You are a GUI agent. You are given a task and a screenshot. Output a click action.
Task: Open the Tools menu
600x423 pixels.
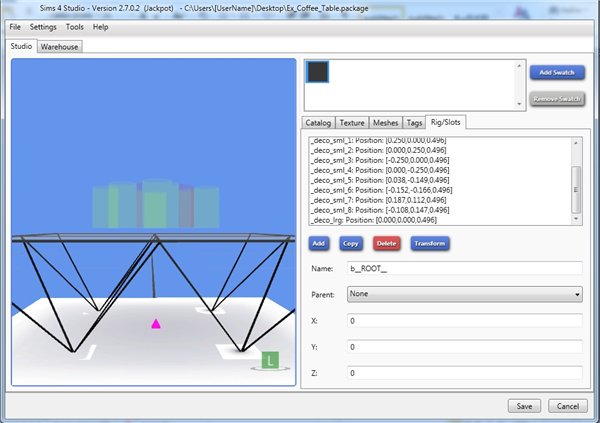point(75,26)
